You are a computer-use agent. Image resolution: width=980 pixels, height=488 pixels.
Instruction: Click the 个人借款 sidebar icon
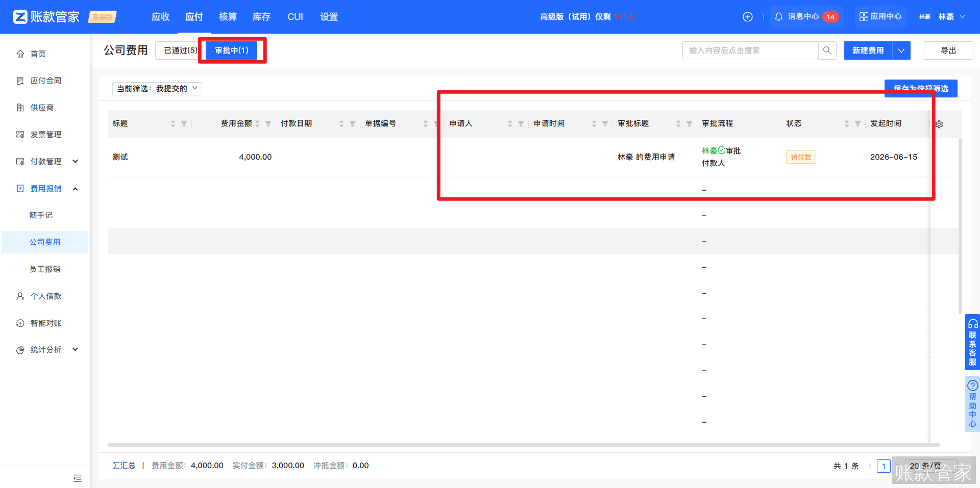20,296
